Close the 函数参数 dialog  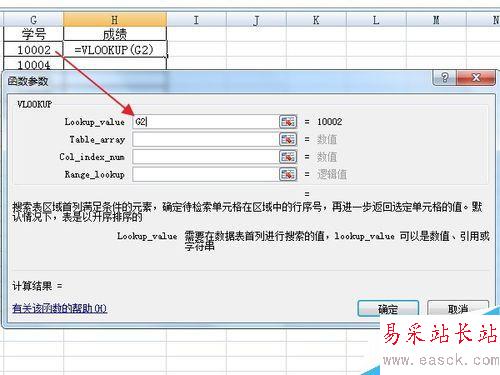point(476,78)
